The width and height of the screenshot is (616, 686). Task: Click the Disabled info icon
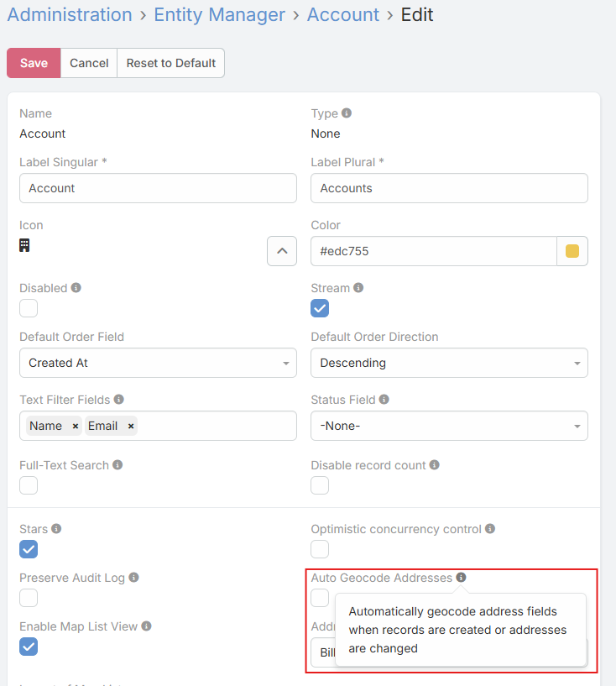click(x=76, y=287)
